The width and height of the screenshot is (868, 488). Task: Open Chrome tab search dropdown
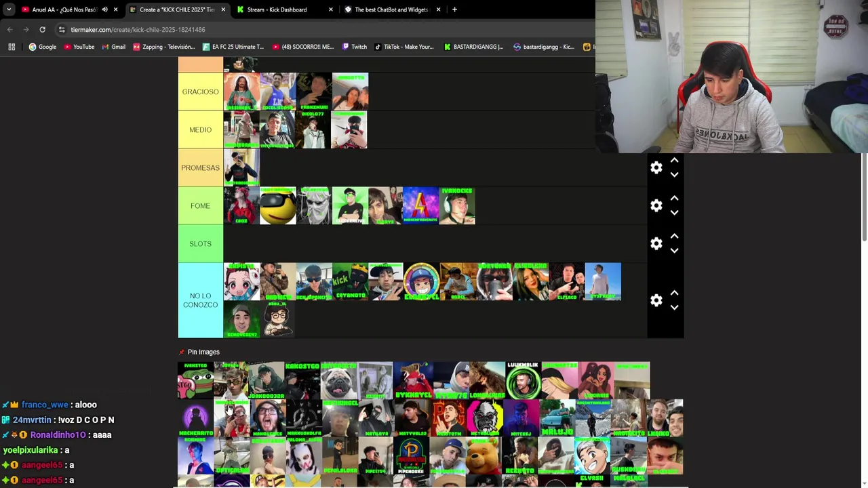click(x=8, y=9)
